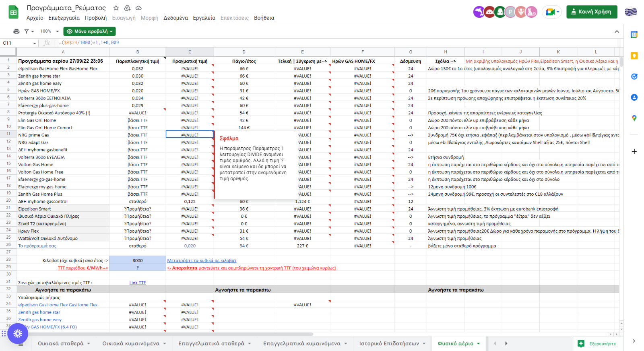
Task: Click the Εξερευνήστε explore button
Action: click(597, 344)
